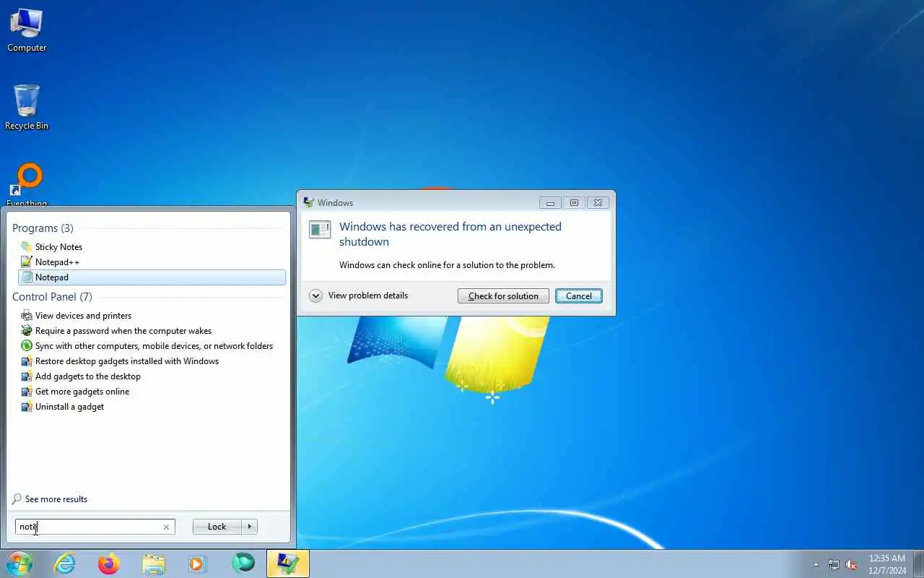This screenshot has height=578, width=924.
Task: Click icon for Require a password when waking
Action: (27, 330)
